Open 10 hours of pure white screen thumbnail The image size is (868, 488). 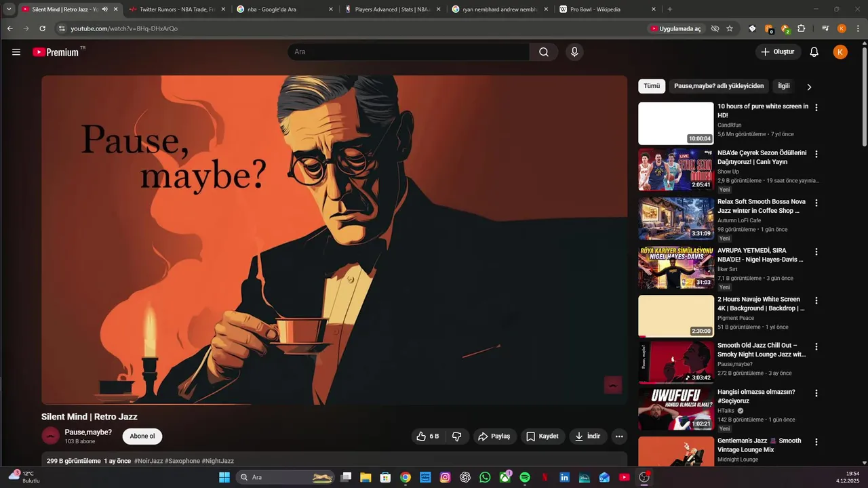676,123
